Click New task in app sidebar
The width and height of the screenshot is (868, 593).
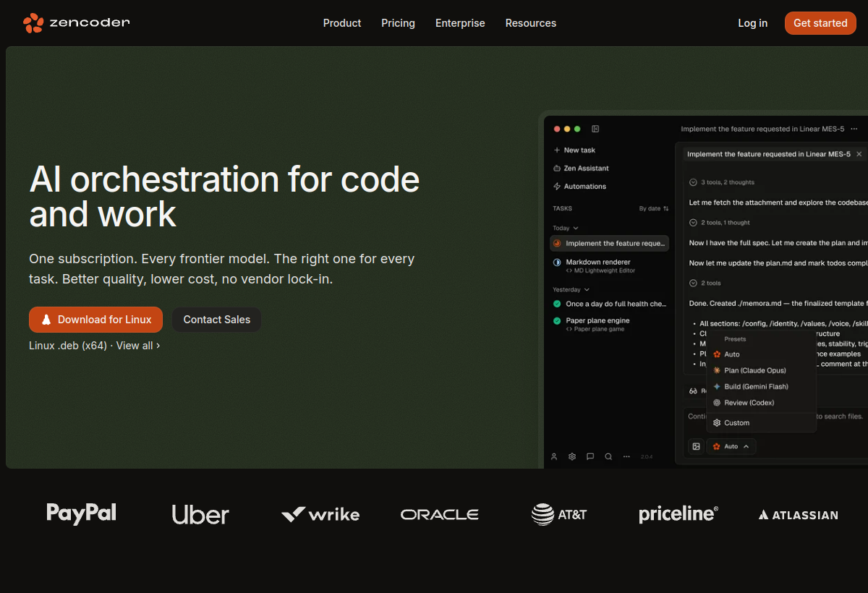[x=574, y=150]
